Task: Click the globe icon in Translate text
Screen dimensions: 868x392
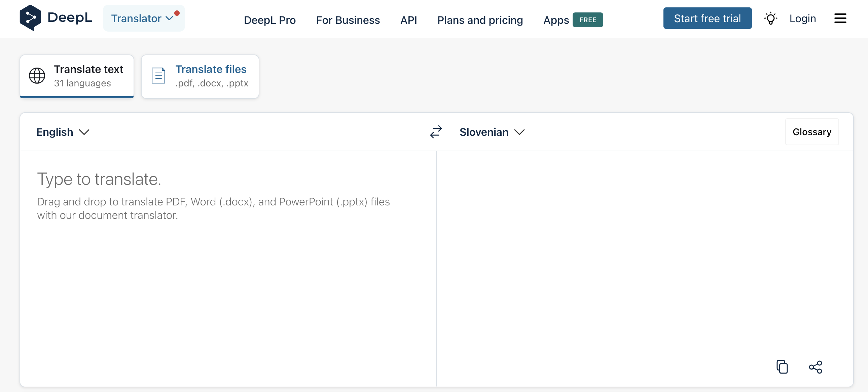Action: pyautogui.click(x=37, y=75)
